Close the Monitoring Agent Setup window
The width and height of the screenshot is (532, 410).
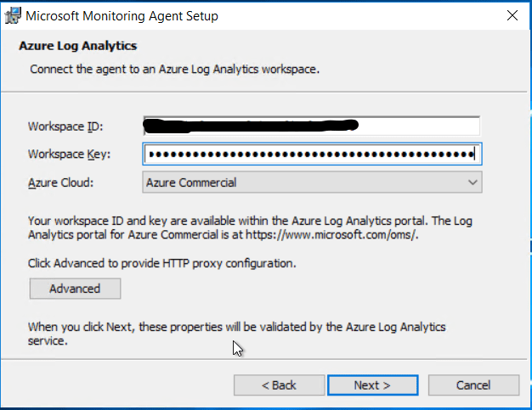(512, 16)
